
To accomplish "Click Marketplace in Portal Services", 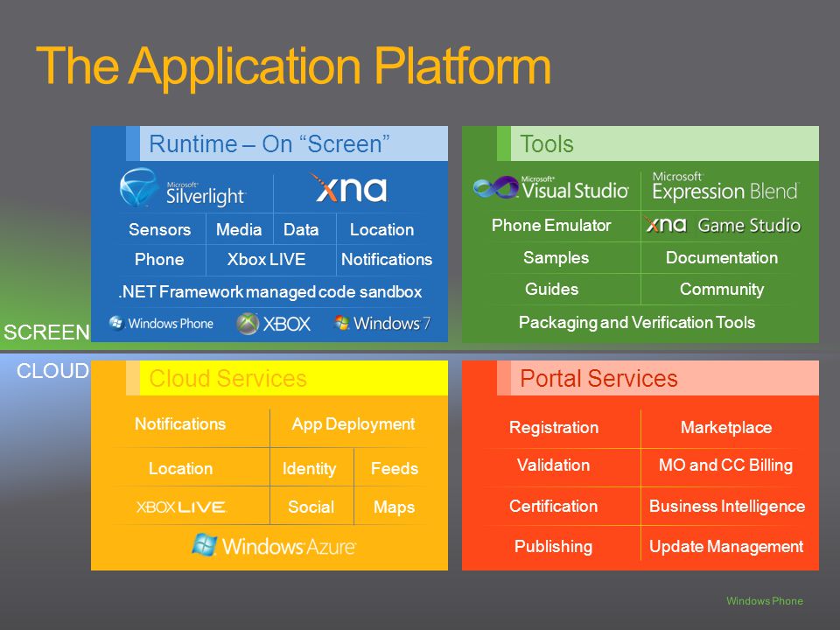I will [x=726, y=428].
